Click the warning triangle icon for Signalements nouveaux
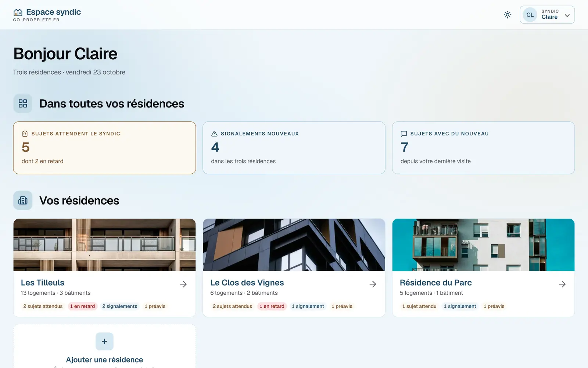The width and height of the screenshot is (588, 368). [215, 134]
